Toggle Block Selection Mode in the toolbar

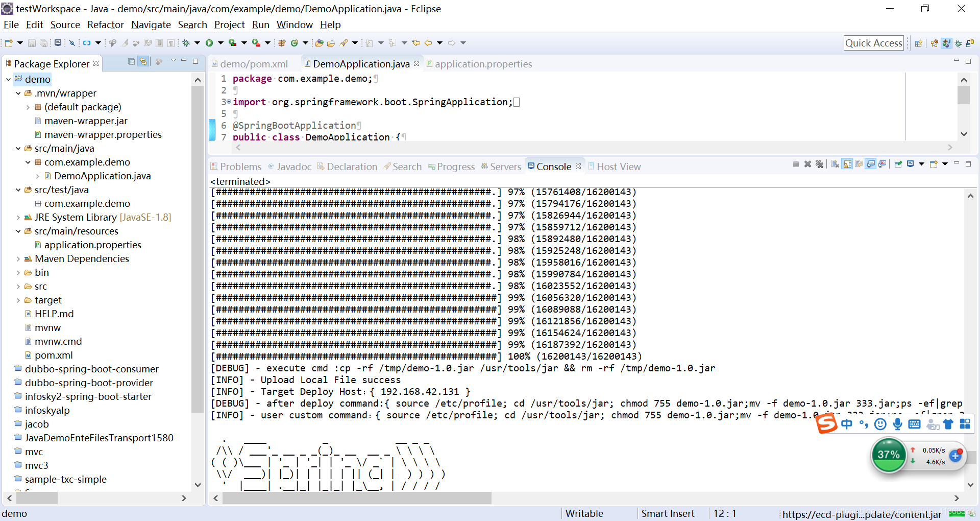(x=159, y=43)
